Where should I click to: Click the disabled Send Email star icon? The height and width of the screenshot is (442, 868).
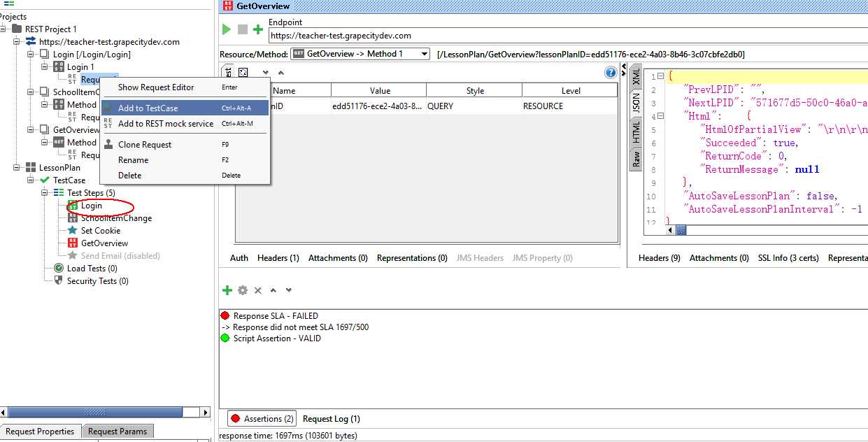click(x=73, y=256)
